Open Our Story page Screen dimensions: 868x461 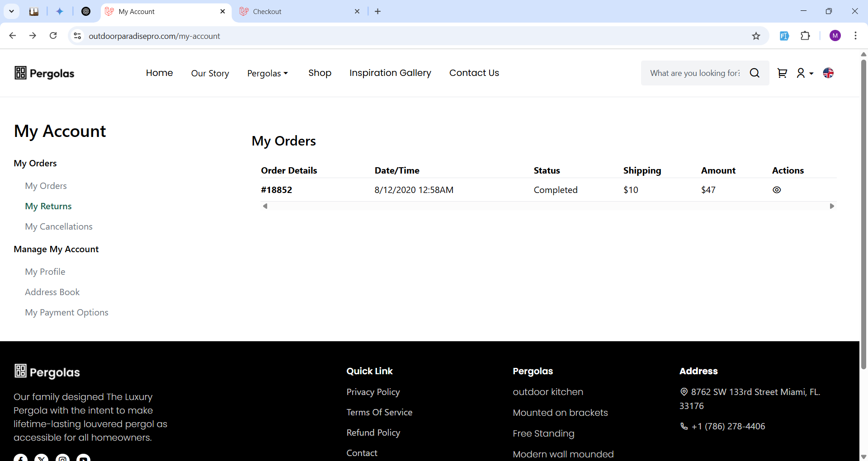210,73
